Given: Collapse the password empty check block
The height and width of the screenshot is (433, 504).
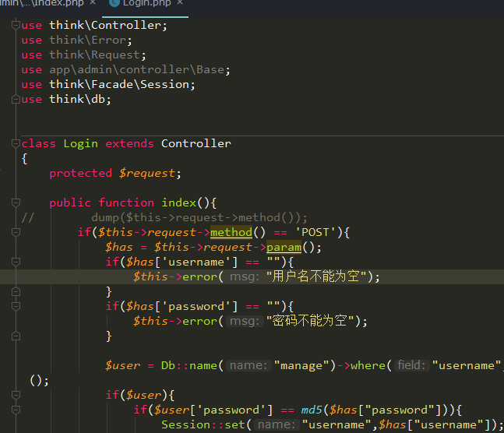Looking at the screenshot, I should (16, 307).
